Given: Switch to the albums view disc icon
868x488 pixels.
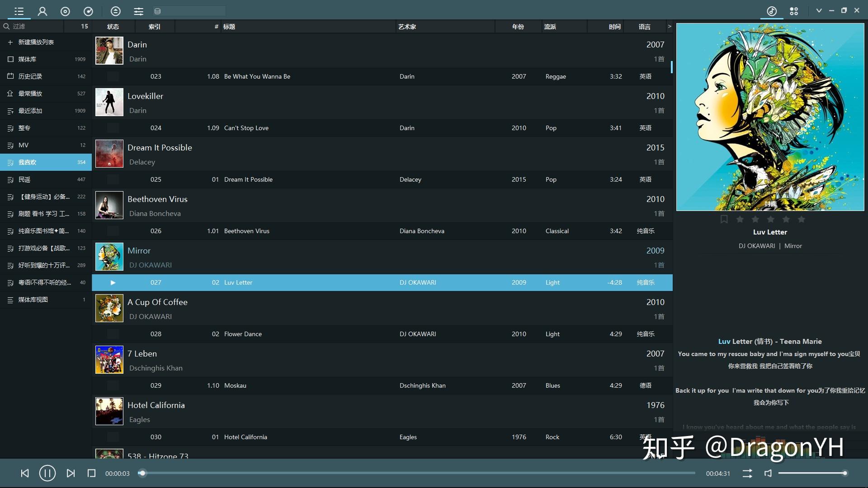Looking at the screenshot, I should click(x=66, y=11).
